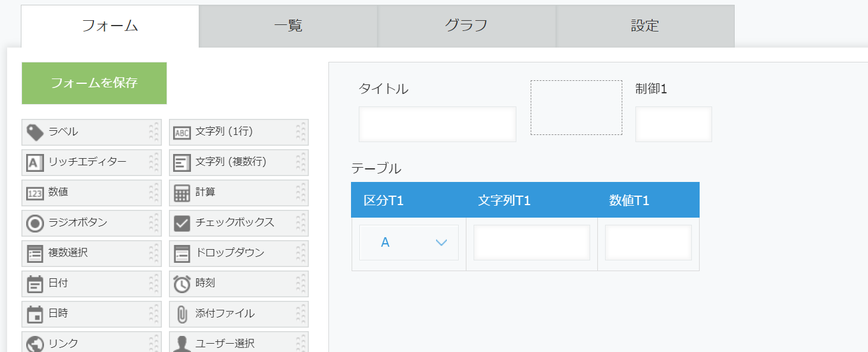Click the 文字列T1 table cell input
Viewport: 868px width, 352px height.
tap(532, 243)
